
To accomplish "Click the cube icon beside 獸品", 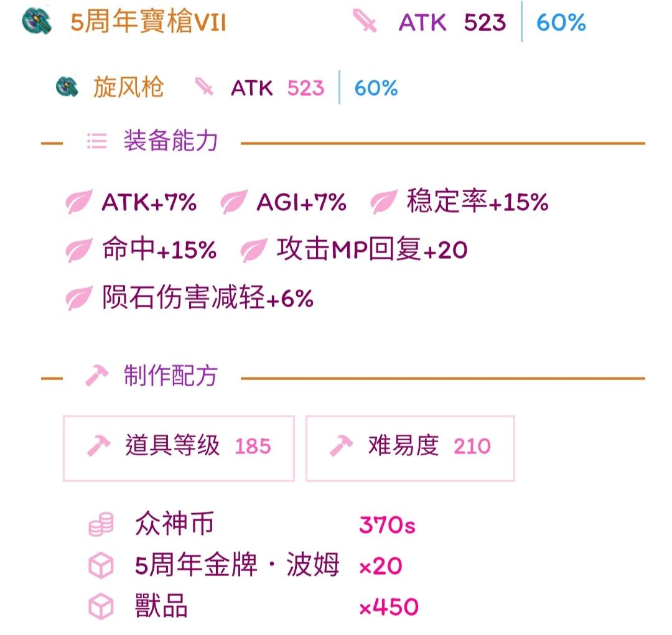I will (x=101, y=607).
